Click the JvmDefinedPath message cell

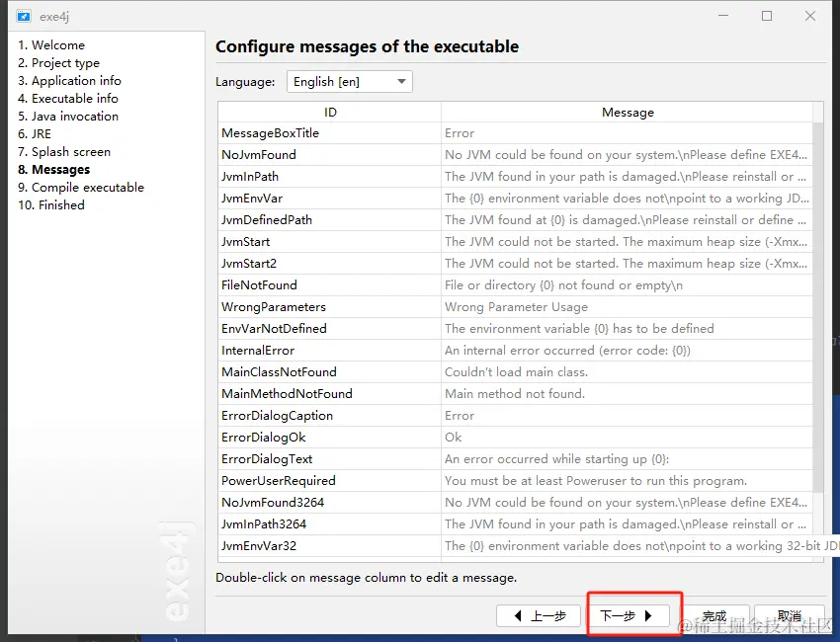pyautogui.click(x=627, y=219)
